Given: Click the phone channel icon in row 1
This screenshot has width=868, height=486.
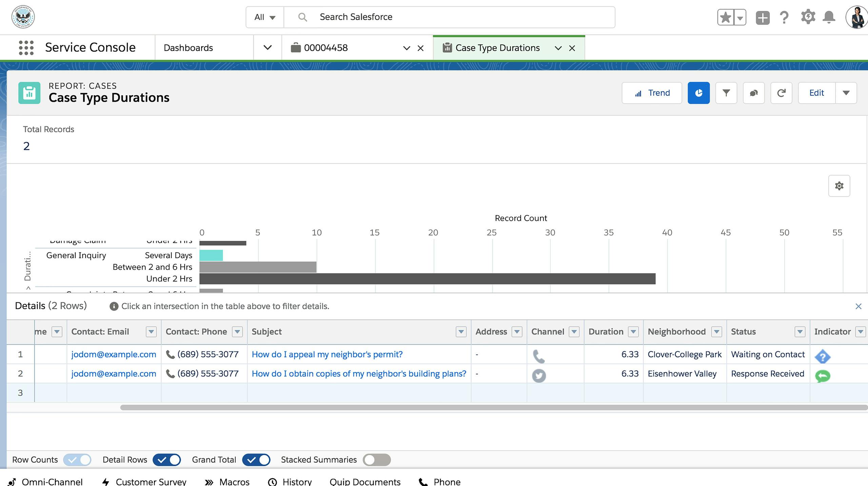Looking at the screenshot, I should click(538, 356).
